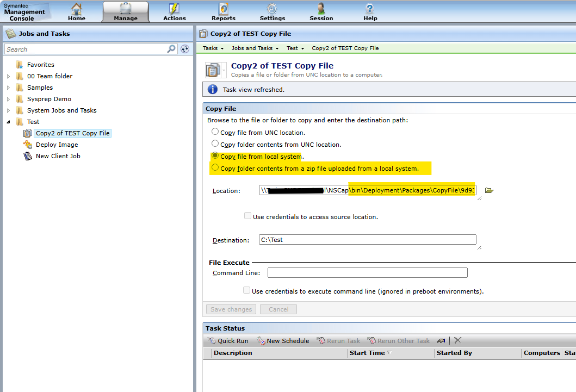The image size is (576, 392).
Task: Click the Test folder icon
Action: [20, 121]
